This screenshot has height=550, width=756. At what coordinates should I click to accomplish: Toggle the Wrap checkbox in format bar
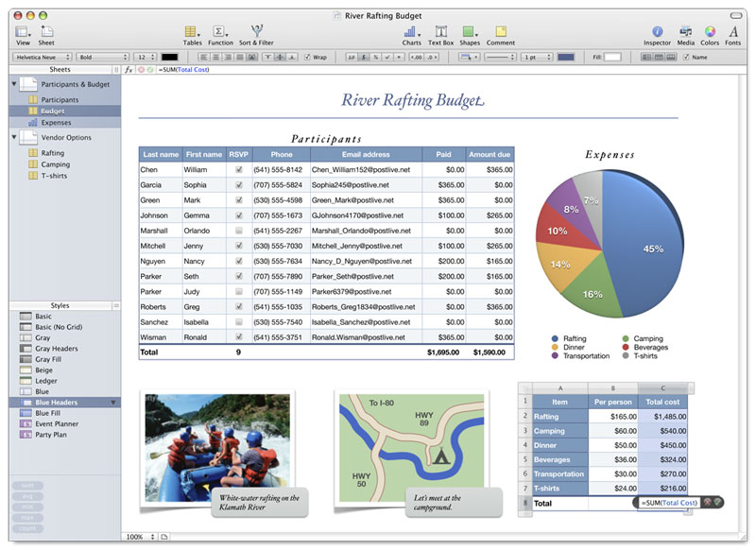[307, 58]
